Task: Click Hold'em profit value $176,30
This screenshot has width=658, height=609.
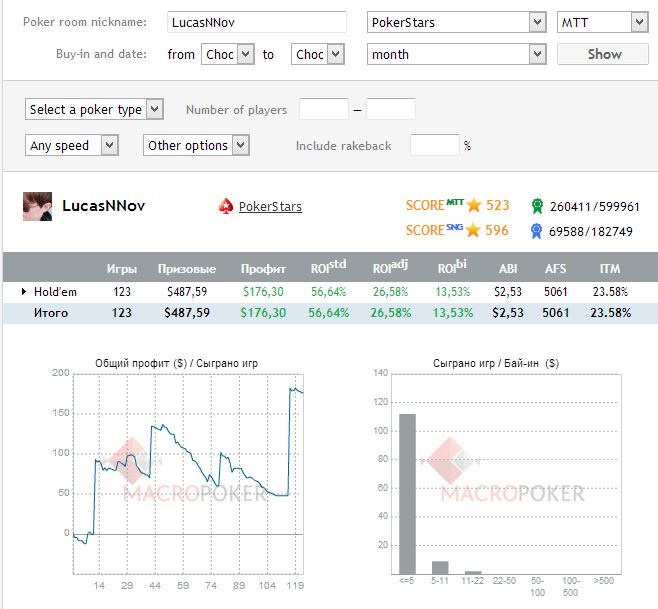Action: [263, 292]
